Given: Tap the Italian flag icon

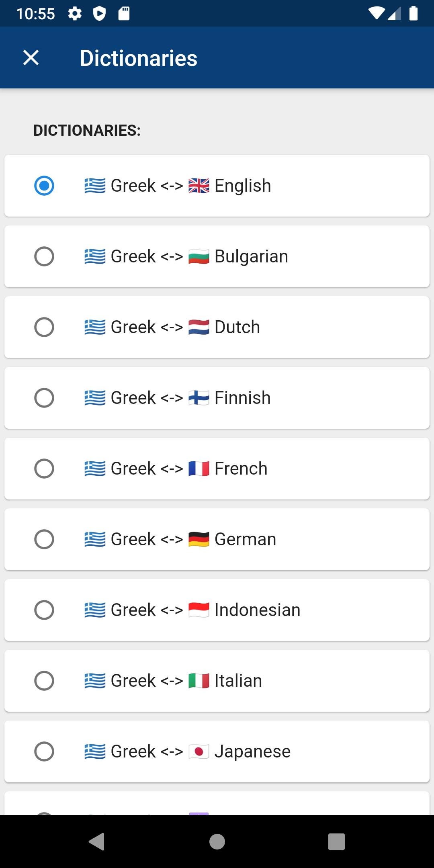Looking at the screenshot, I should pos(199,681).
